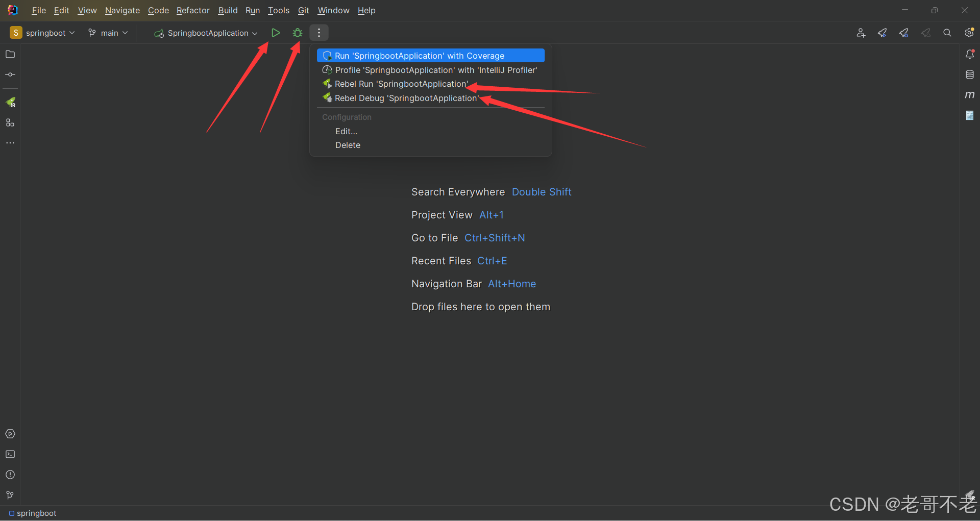
Task: Restore down the IDE window
Action: pos(935,10)
